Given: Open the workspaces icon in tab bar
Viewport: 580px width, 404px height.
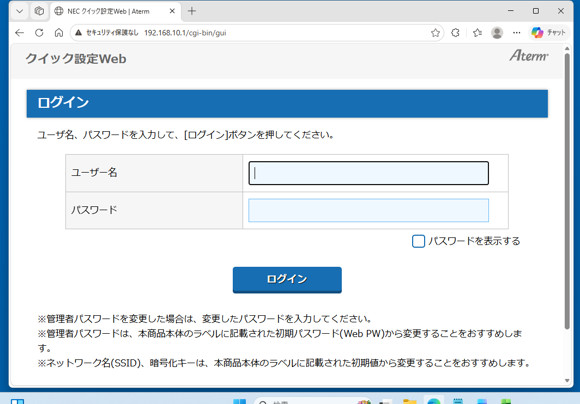Looking at the screenshot, I should coord(39,11).
